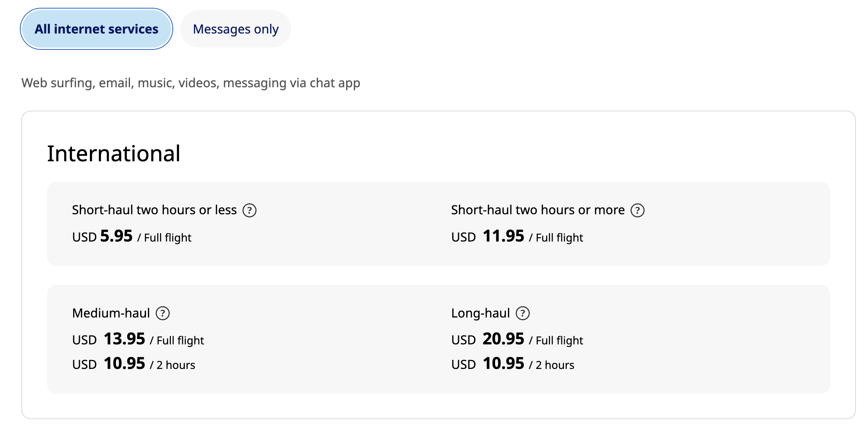The height and width of the screenshot is (441, 868).
Task: Choose the Medium-haul 13.95 price amount
Action: click(x=124, y=339)
